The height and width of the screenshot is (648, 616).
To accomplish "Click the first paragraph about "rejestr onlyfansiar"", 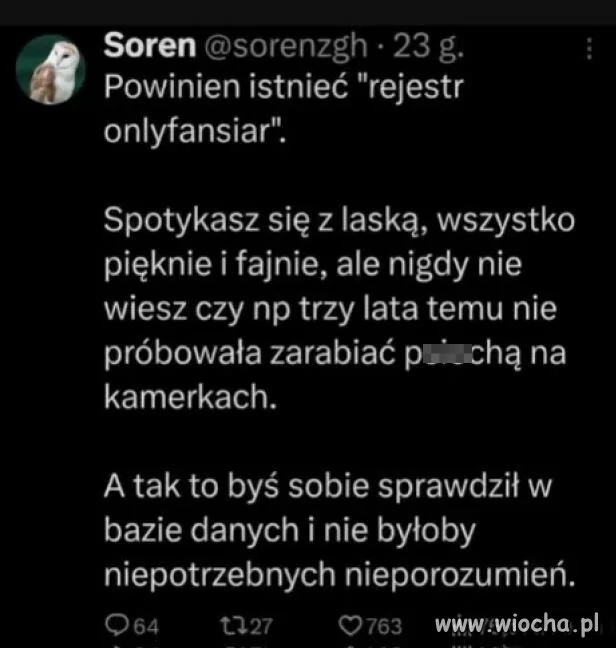I will point(283,109).
